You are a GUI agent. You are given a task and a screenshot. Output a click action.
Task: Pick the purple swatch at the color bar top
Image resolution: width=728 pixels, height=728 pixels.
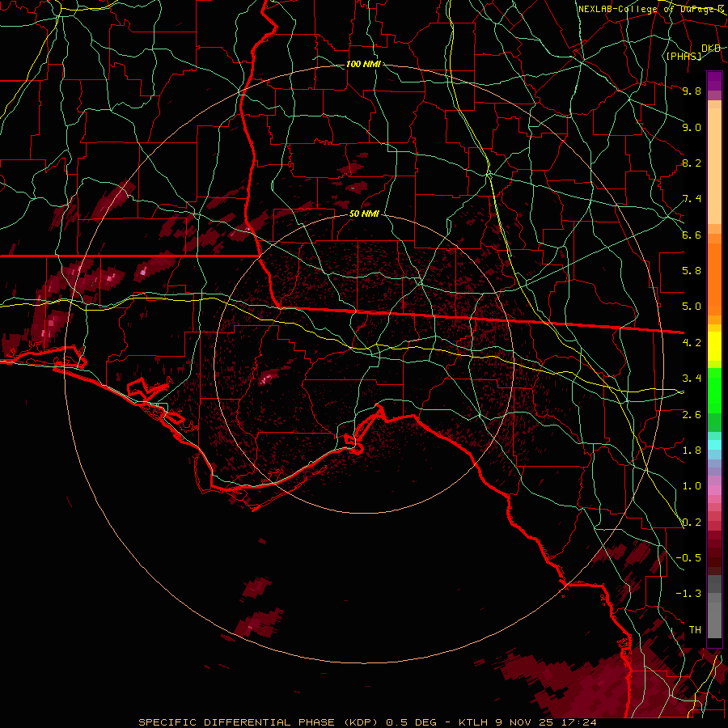pyautogui.click(x=714, y=81)
